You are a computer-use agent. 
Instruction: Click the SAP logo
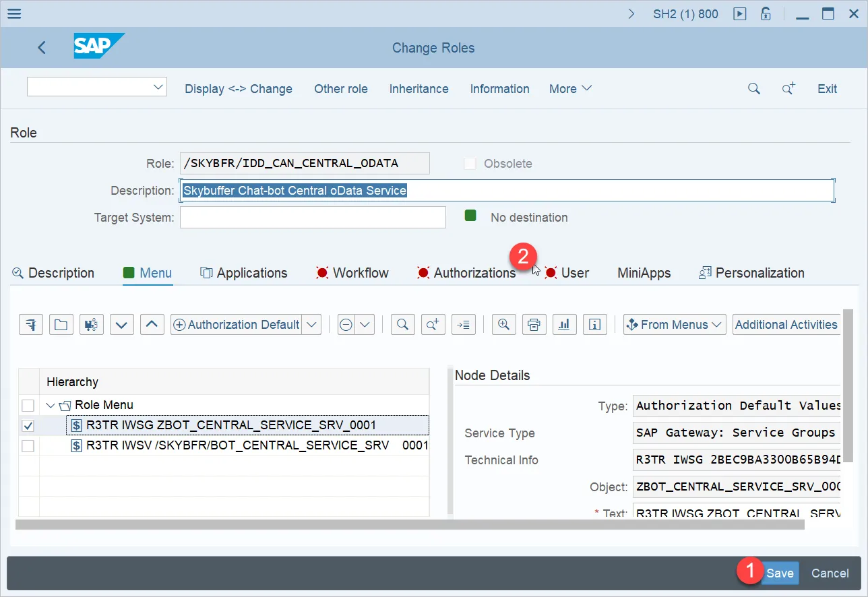(x=99, y=46)
